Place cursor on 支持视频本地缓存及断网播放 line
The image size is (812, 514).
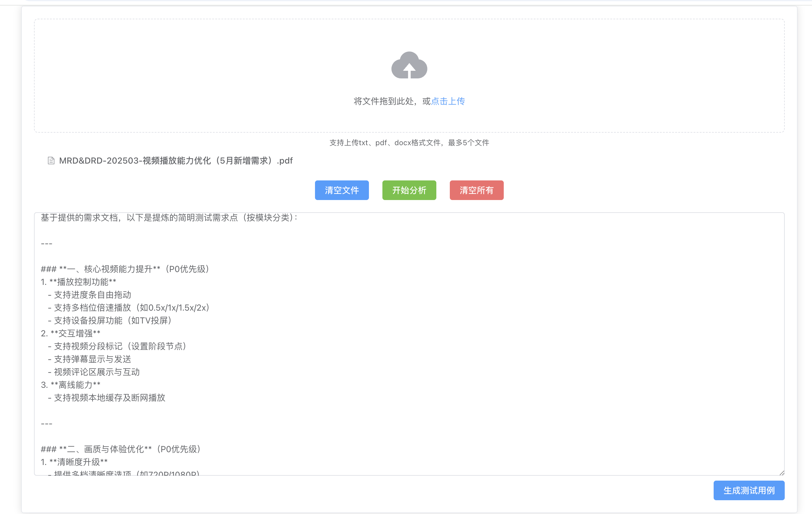110,398
